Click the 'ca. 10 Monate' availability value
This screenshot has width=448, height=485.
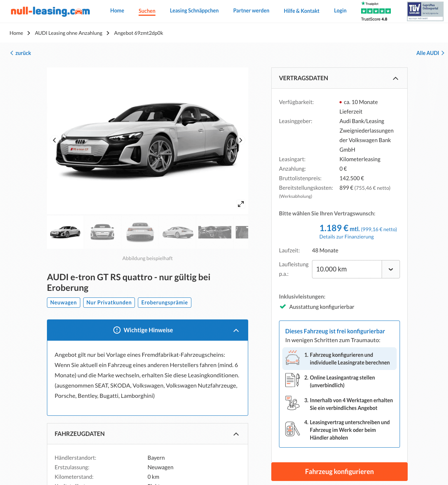(x=361, y=102)
